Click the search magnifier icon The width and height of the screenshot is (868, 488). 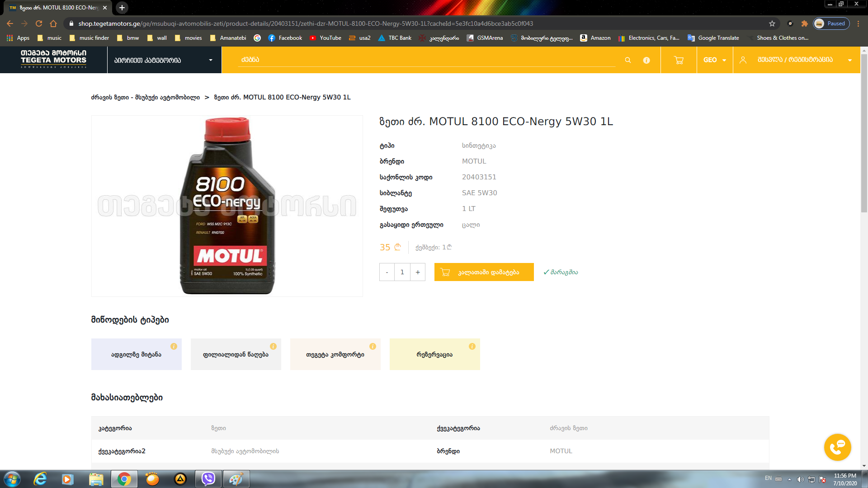(628, 60)
